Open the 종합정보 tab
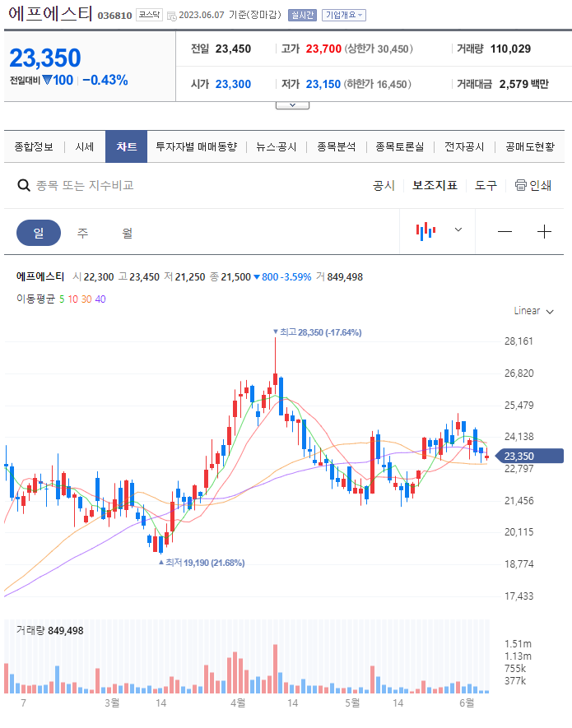 [34, 146]
